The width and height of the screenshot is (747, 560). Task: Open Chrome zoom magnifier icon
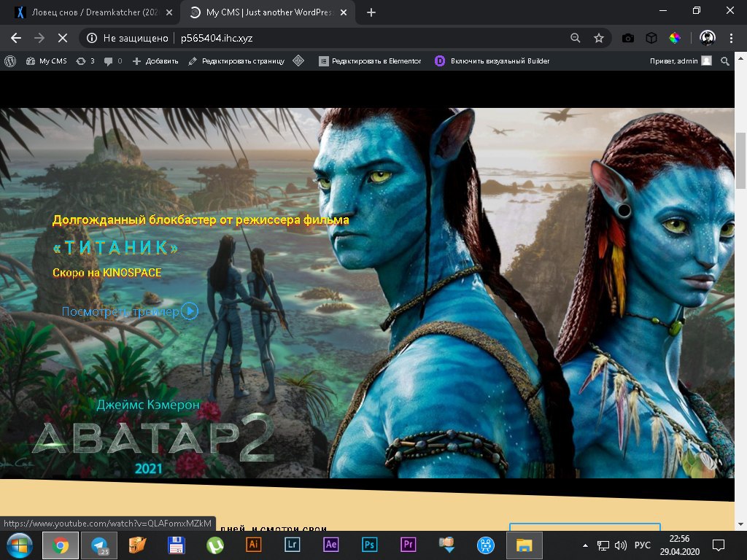(x=576, y=38)
